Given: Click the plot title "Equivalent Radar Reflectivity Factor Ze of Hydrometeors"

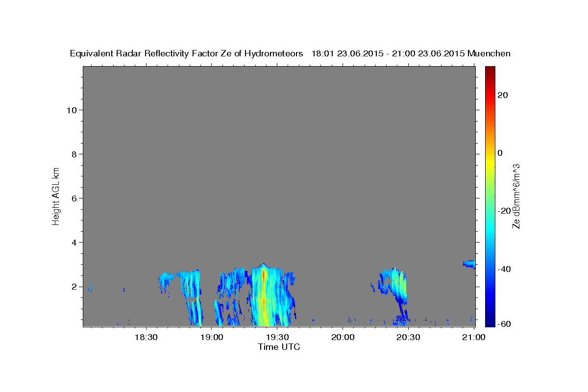Looking at the screenshot, I should (186, 54).
